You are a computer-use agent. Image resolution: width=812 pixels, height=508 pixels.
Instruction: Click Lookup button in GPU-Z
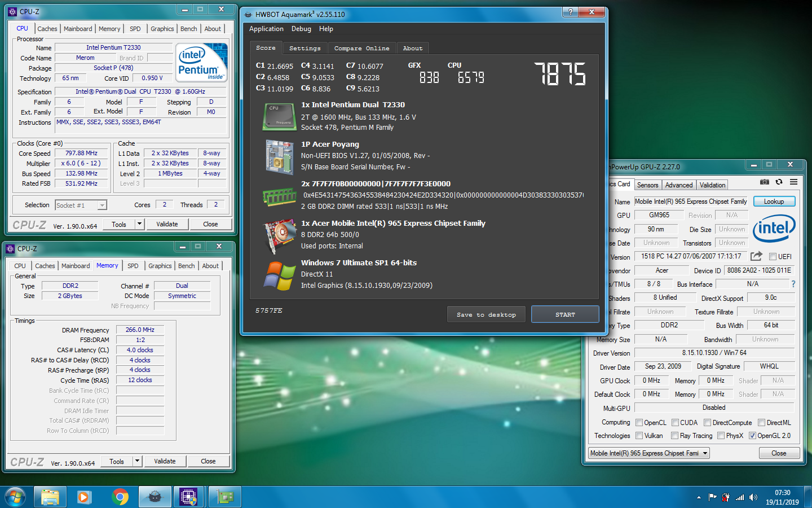tap(774, 202)
